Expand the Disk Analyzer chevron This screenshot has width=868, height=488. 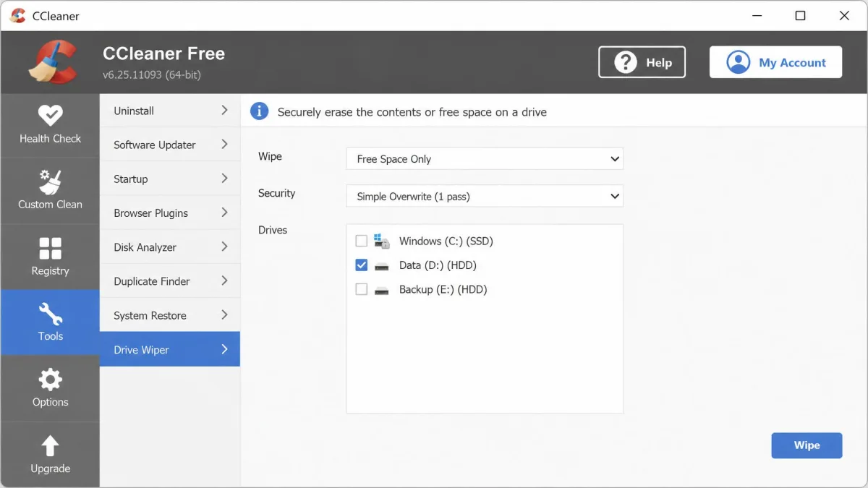(x=224, y=247)
